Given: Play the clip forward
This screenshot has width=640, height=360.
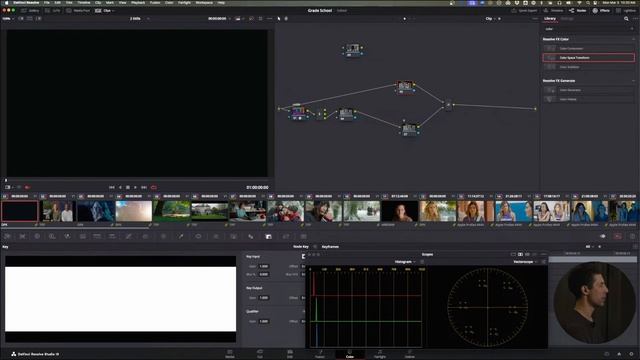Looking at the screenshot, I should pyautogui.click(x=136, y=187).
